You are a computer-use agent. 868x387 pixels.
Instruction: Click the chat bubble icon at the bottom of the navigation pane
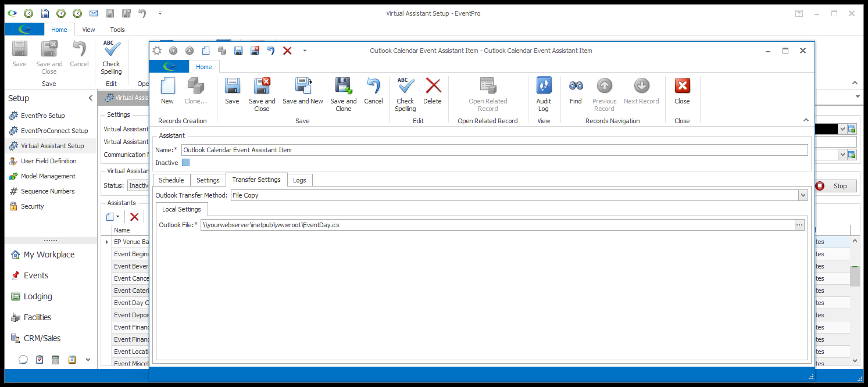(x=23, y=360)
